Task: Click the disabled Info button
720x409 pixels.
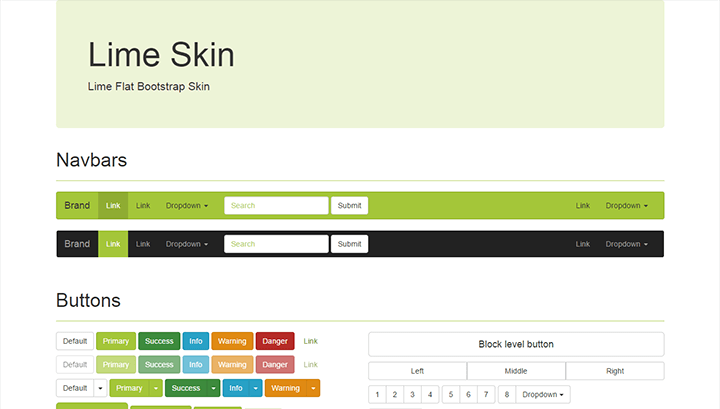Action: click(x=196, y=364)
